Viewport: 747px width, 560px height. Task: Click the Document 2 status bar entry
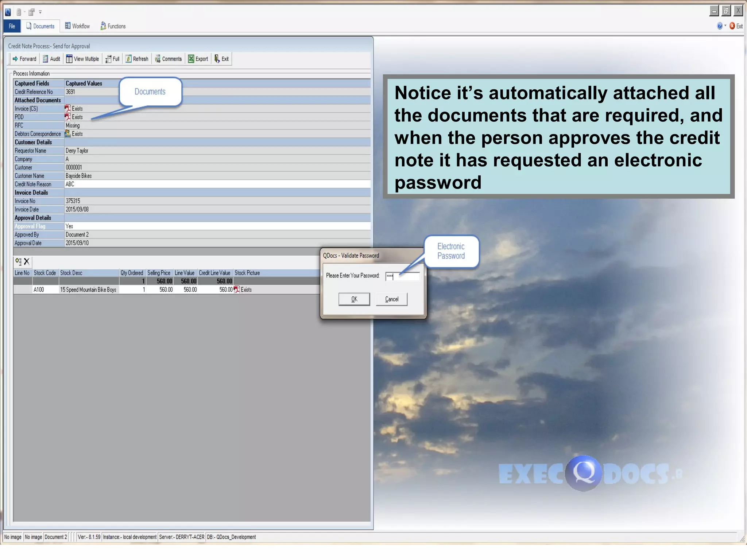coord(56,537)
